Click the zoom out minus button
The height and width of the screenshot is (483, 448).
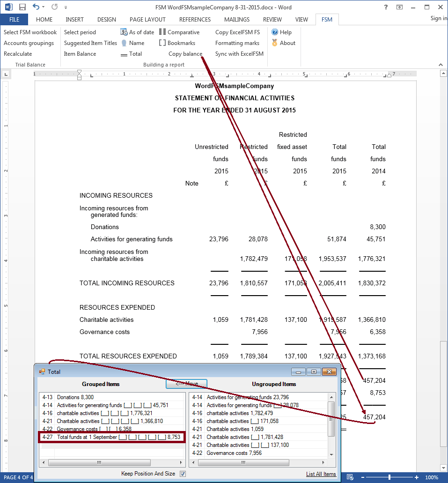(363, 477)
